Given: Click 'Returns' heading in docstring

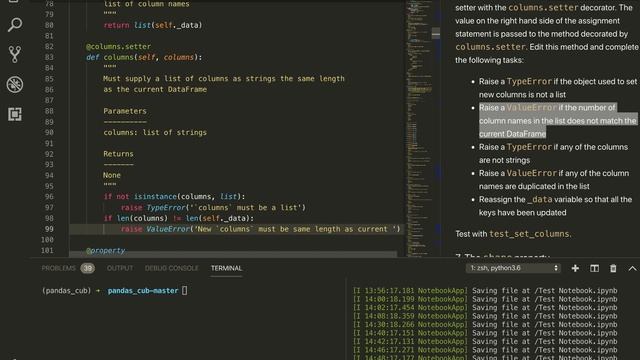Looking at the screenshot, I should click(118, 154).
